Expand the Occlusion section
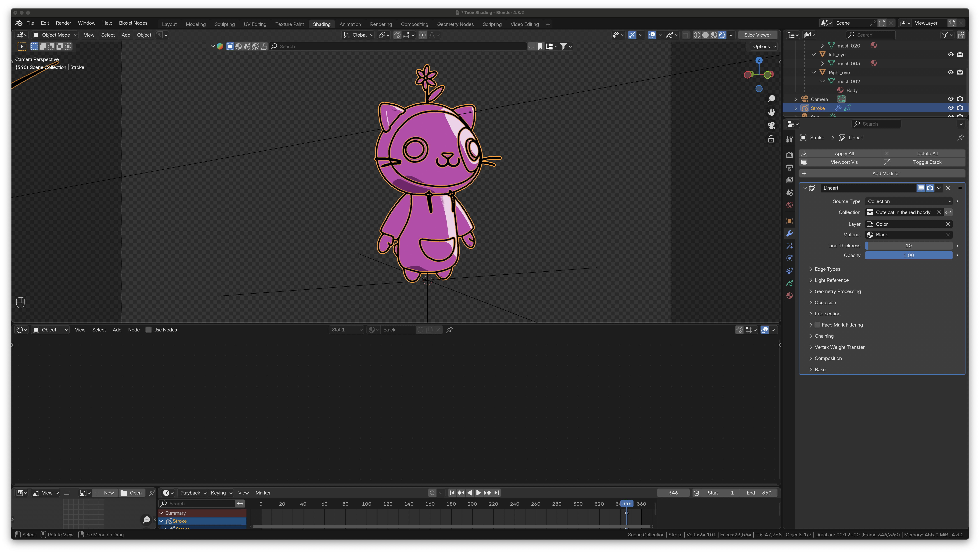Image resolution: width=980 pixels, height=553 pixels. [825, 303]
